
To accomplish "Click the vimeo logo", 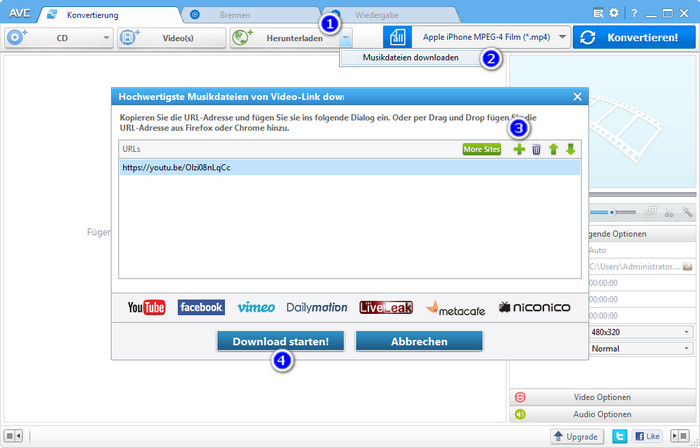I will [256, 307].
